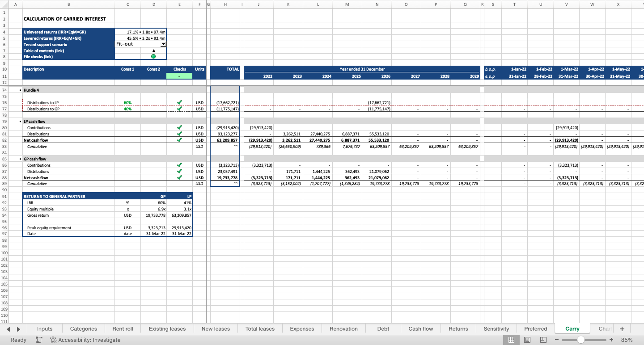
Task: Select the TOTAL column header cell
Action: (225, 69)
